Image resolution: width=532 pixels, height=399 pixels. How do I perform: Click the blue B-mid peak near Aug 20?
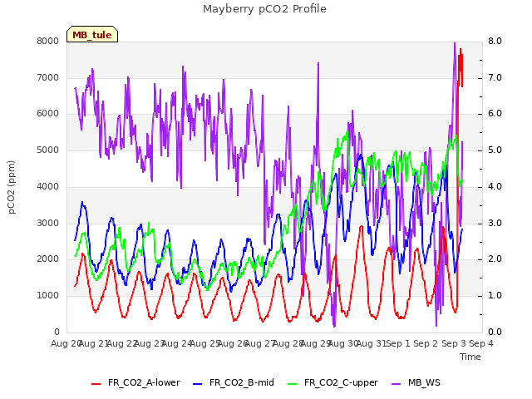point(82,202)
